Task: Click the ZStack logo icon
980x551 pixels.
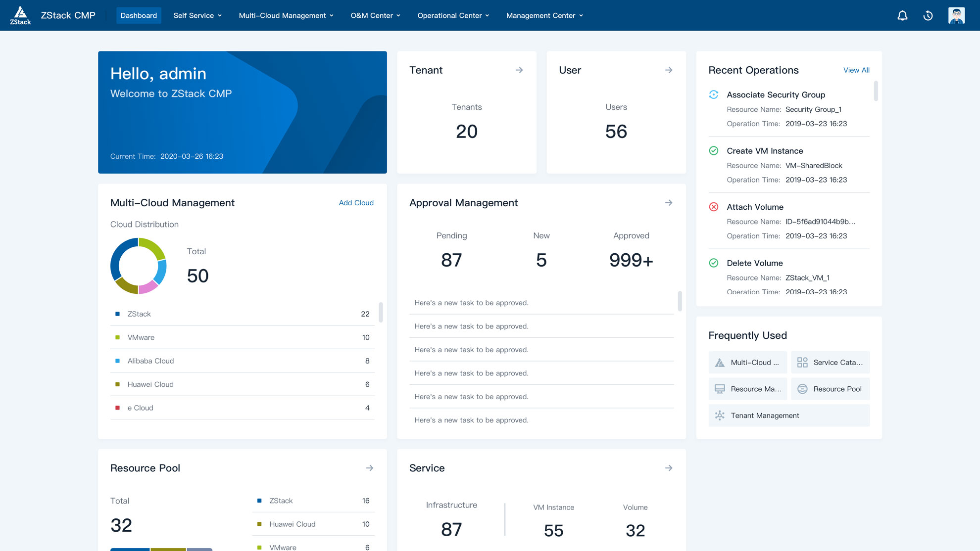Action: click(x=20, y=15)
